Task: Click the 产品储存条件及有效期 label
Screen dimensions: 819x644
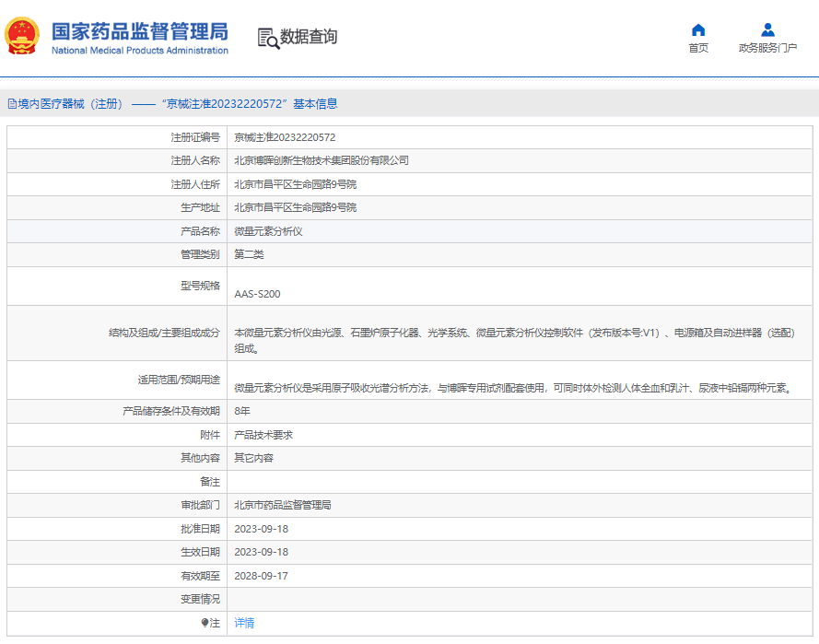Action: click(171, 411)
